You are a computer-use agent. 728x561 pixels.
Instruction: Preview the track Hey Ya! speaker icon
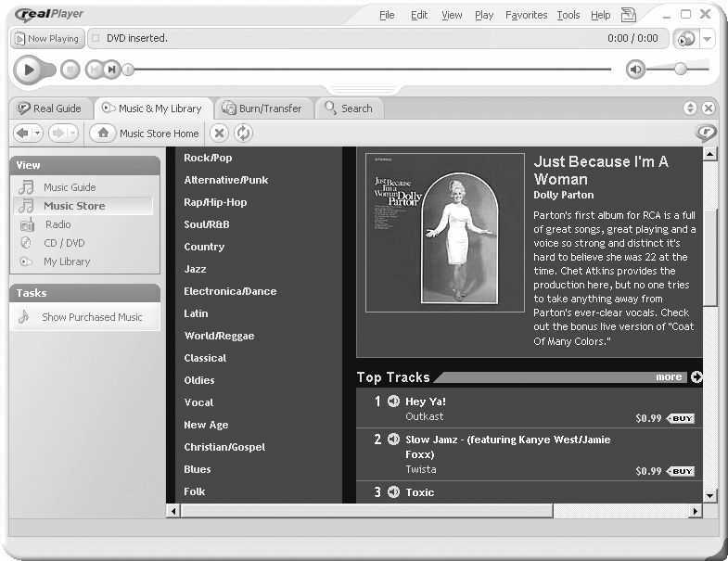393,402
